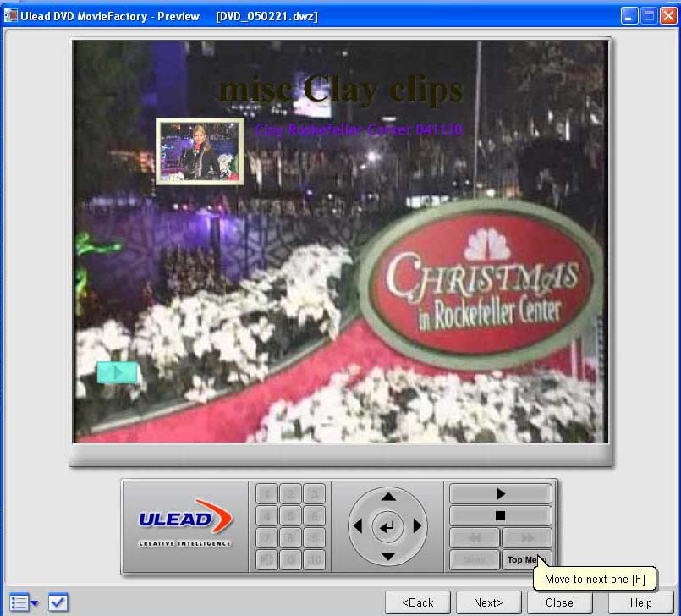681x616 pixels.
Task: Click number 8 on the remote keypad
Action: (x=290, y=538)
